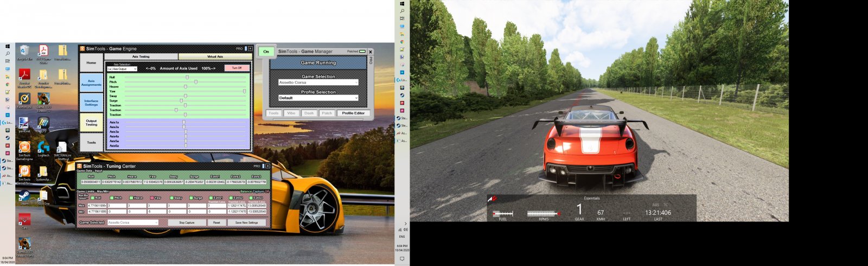Open the Recycle Bin desktop icon

pyautogui.click(x=24, y=52)
